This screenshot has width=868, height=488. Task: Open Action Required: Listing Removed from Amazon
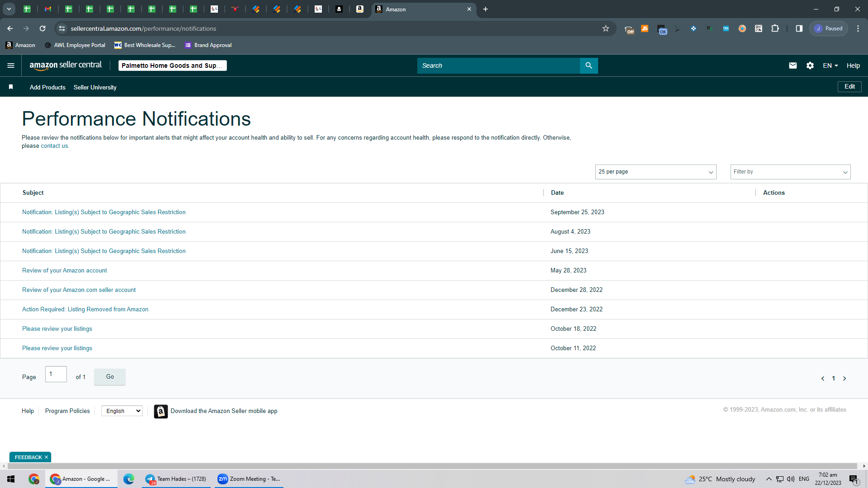click(x=85, y=309)
